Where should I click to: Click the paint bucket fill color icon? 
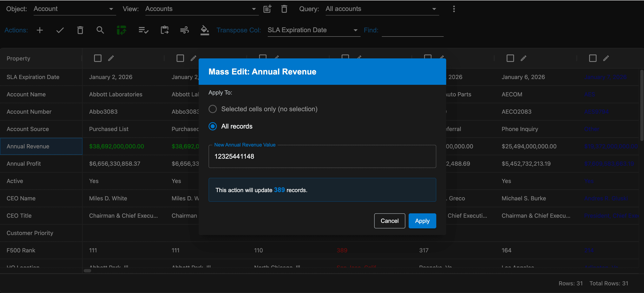coord(204,30)
